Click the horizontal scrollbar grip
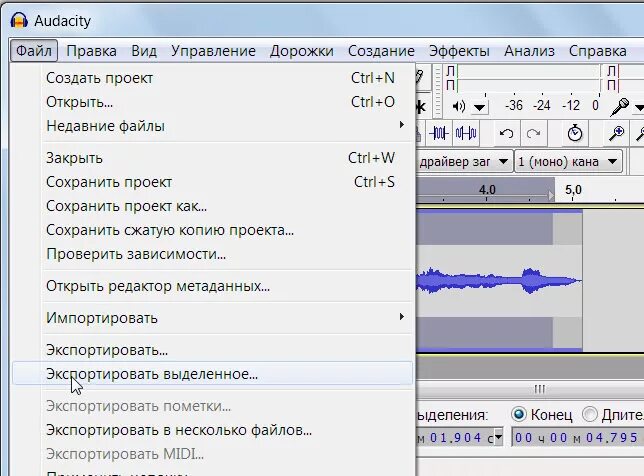This screenshot has height=476, width=644. click(539, 389)
